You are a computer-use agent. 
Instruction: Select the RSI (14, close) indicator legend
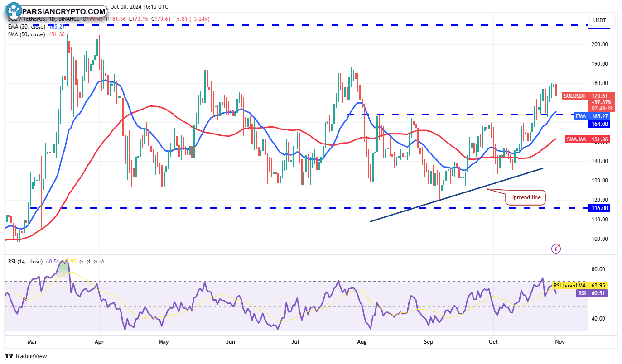click(x=25, y=262)
